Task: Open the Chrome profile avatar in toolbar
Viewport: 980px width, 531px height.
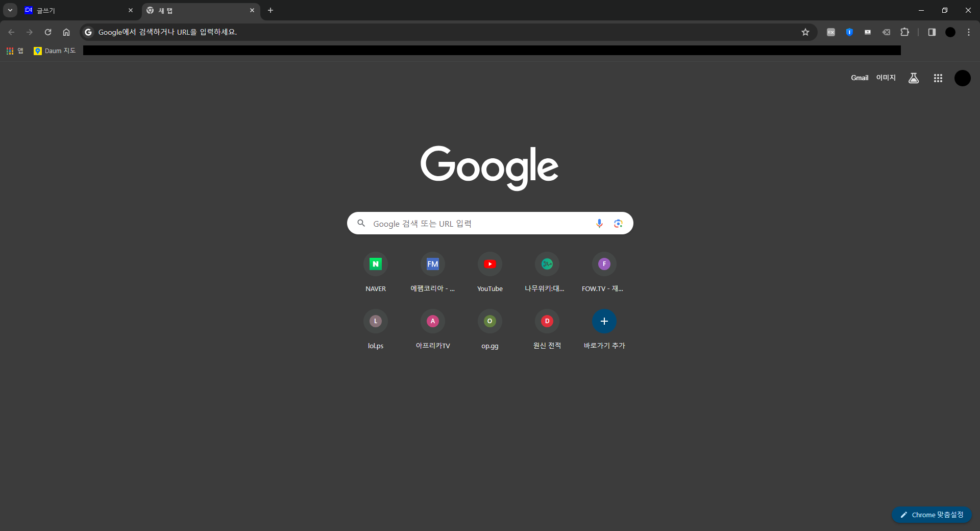Action: coord(950,32)
